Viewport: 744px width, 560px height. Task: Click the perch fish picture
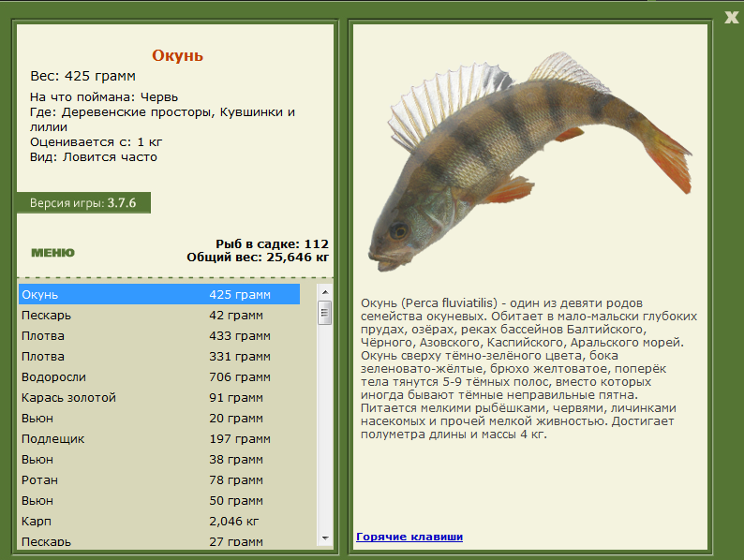[x=530, y=161]
